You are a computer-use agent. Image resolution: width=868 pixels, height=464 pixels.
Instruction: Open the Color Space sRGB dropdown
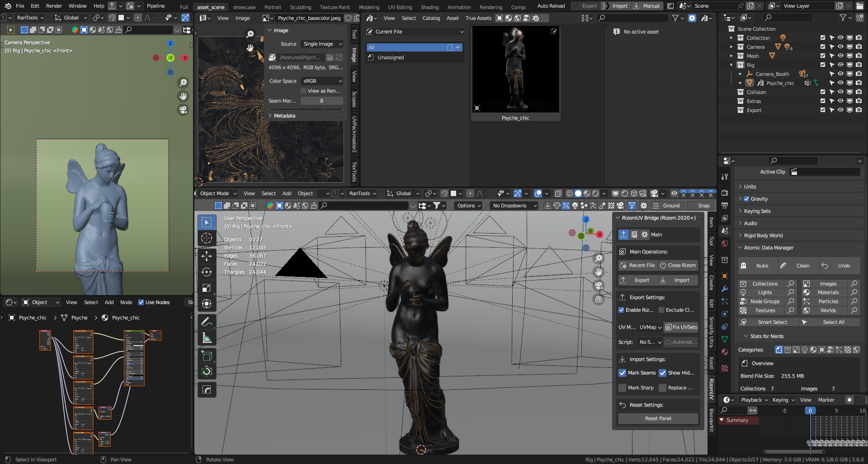[x=322, y=81]
